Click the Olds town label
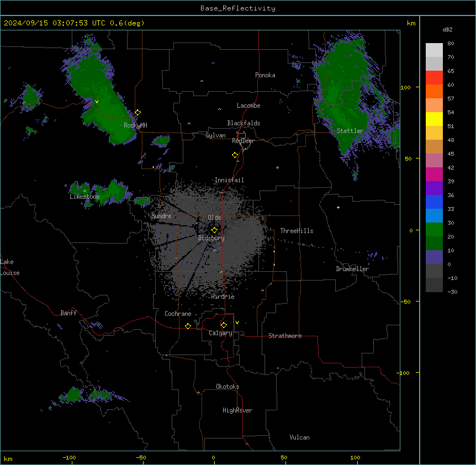Image resolution: width=476 pixels, height=465 pixels. (x=214, y=218)
